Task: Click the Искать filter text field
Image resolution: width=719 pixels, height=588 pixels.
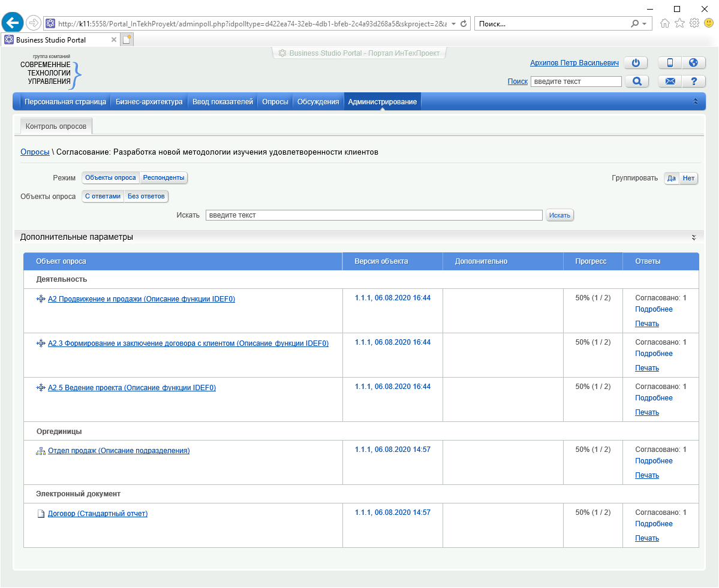Action: [374, 215]
